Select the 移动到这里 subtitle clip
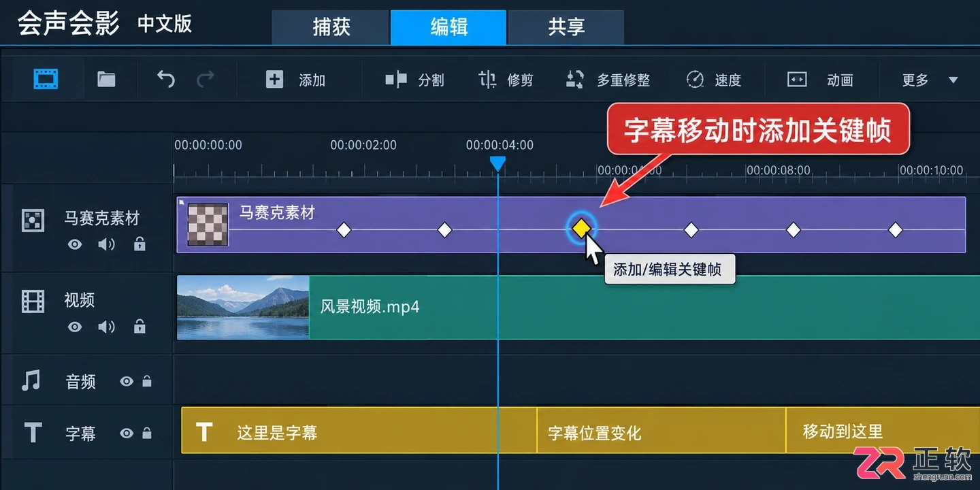 coord(883,431)
